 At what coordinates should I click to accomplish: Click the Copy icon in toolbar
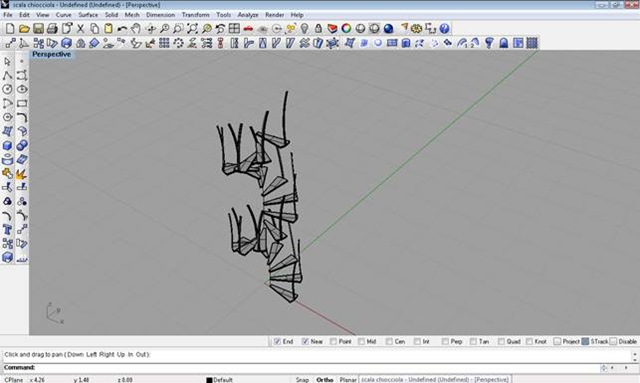click(x=95, y=29)
